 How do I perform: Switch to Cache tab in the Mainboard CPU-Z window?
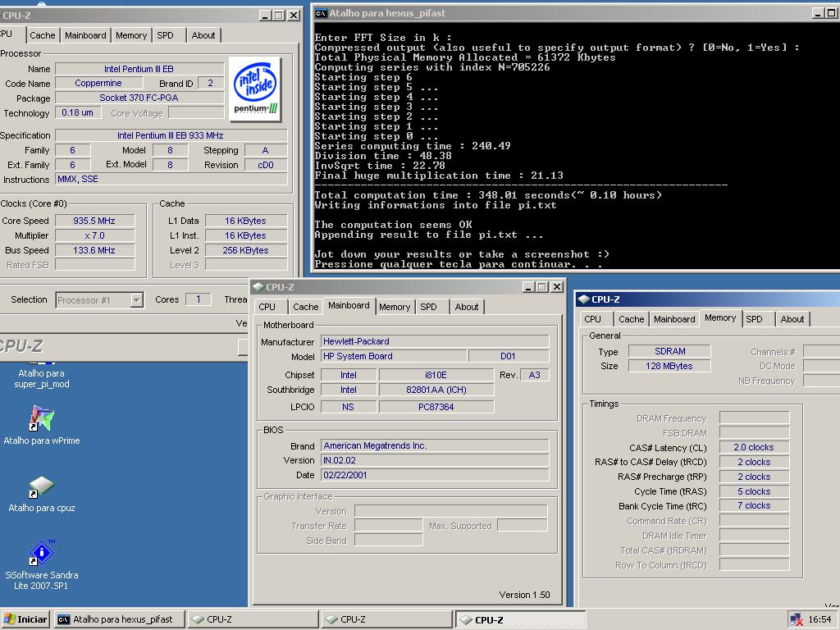[x=305, y=307]
